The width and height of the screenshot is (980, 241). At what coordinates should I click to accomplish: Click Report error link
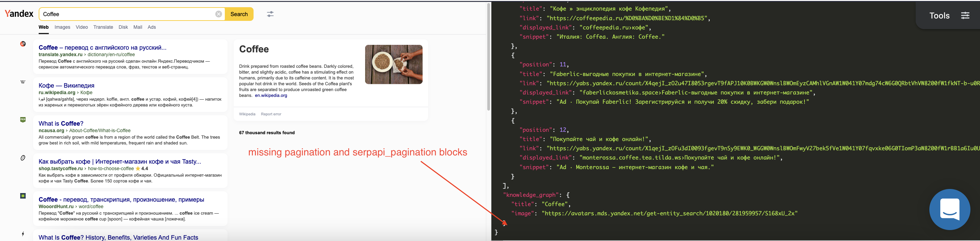coord(271,114)
